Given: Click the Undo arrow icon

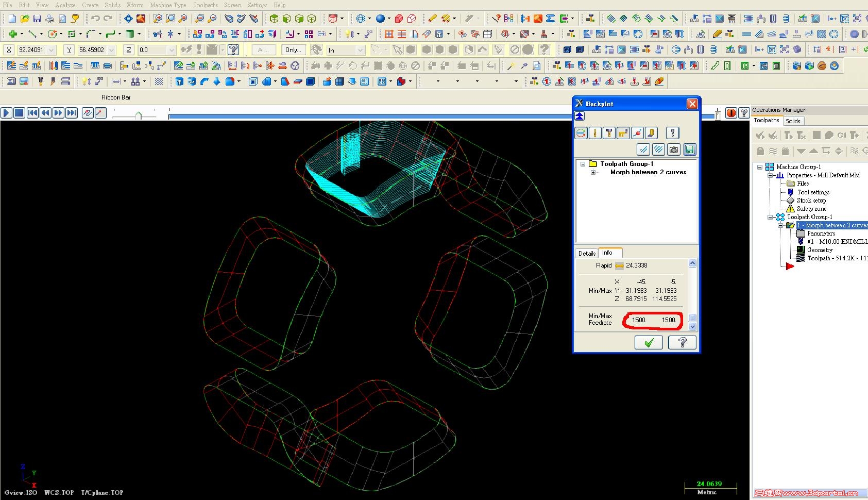Looking at the screenshot, I should coord(95,19).
